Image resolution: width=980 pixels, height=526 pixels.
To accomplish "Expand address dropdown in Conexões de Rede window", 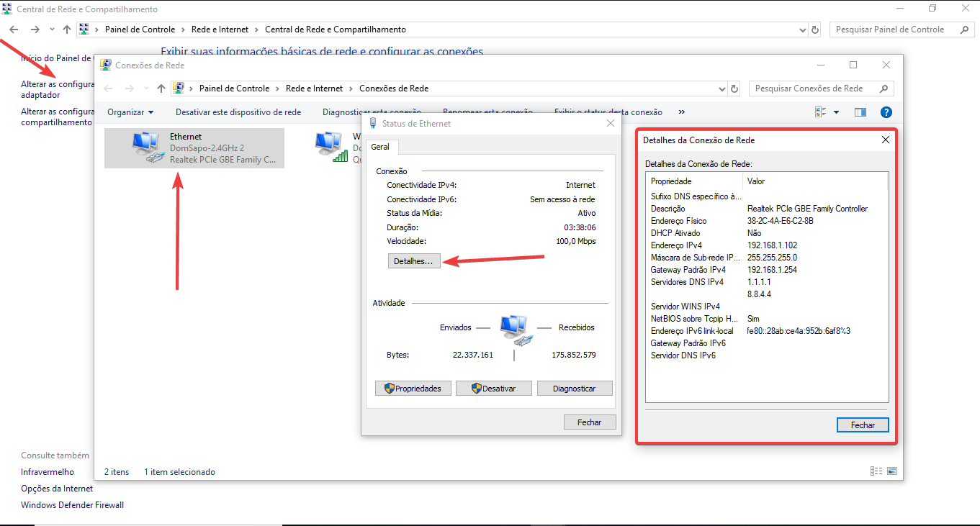I will [x=723, y=89].
